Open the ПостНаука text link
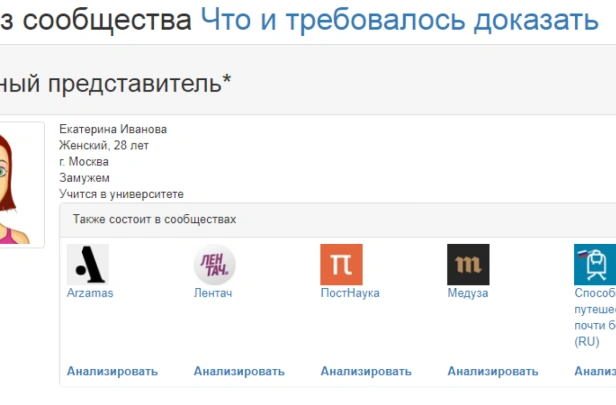This screenshot has width=616, height=405. 350,293
